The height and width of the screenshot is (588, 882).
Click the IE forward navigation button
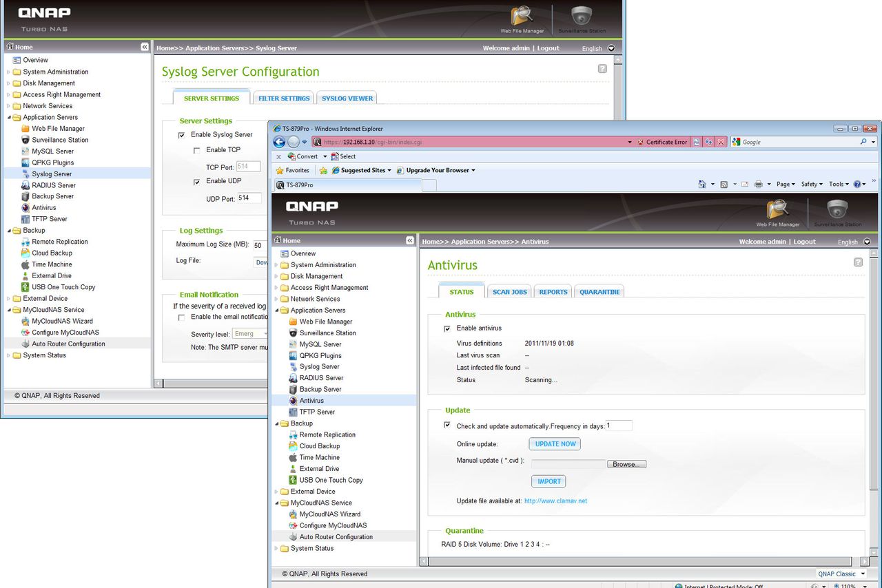[294, 142]
